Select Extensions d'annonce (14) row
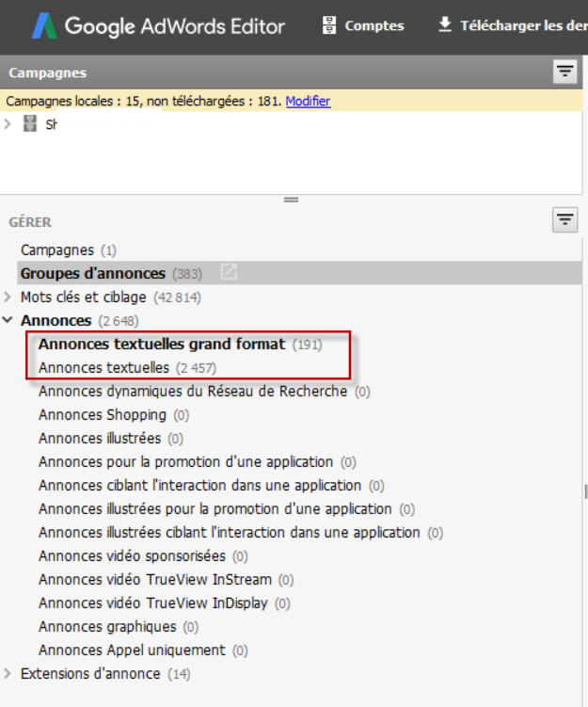 [105, 674]
